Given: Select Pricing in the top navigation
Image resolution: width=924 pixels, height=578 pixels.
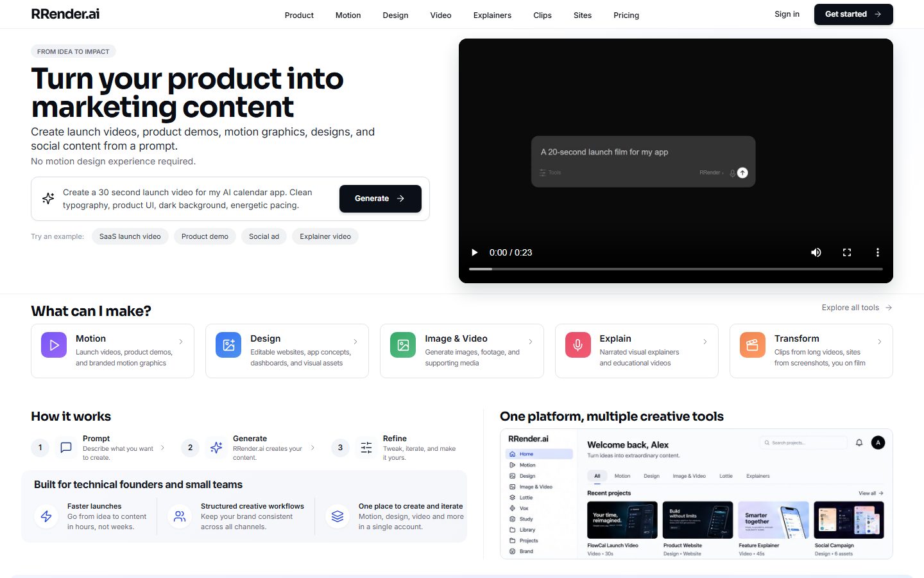Looking at the screenshot, I should pos(626,15).
